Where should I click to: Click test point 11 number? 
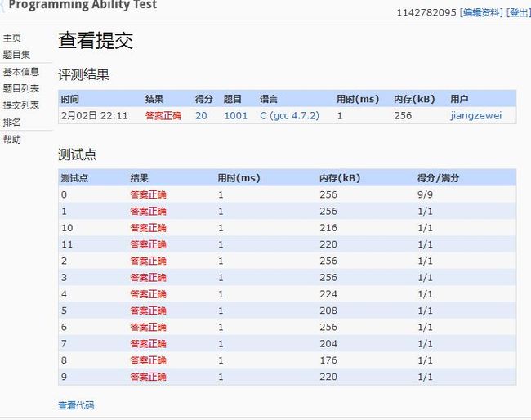[67, 244]
